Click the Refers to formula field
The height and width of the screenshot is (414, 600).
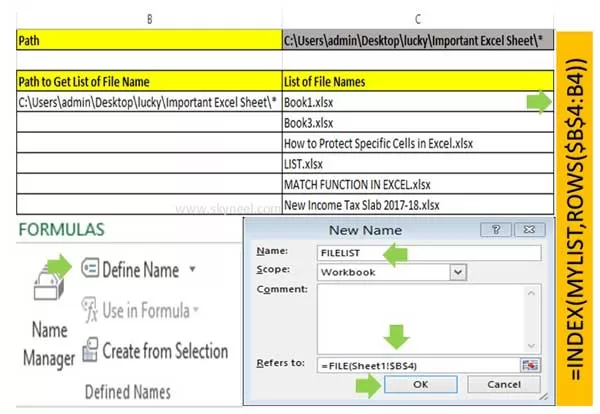[x=418, y=366]
